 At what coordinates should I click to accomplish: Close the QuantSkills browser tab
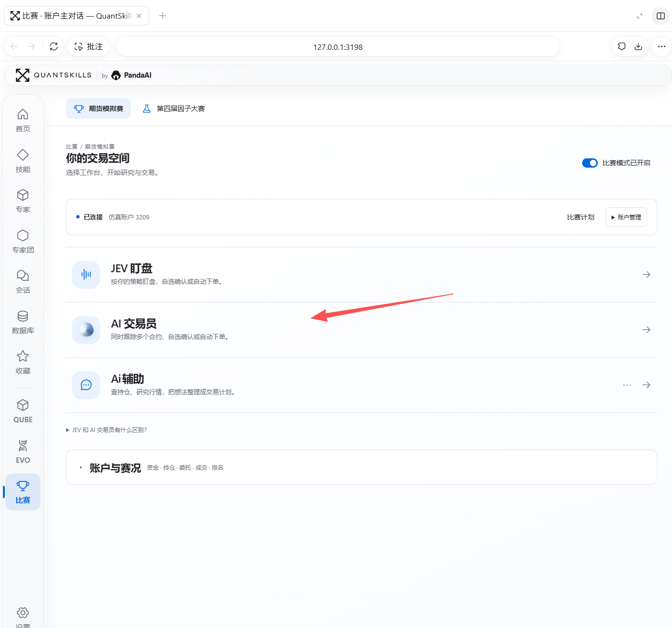(139, 16)
